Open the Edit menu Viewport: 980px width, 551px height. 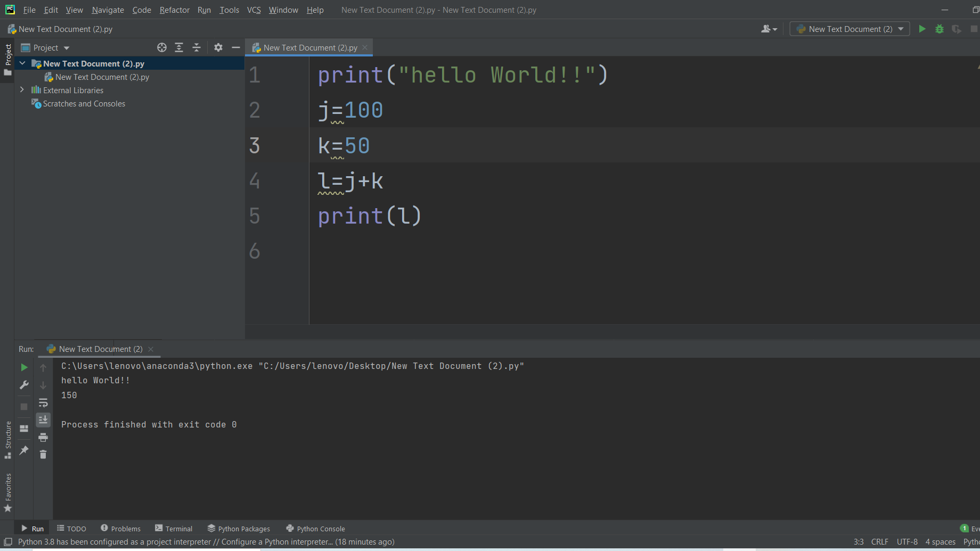(51, 10)
